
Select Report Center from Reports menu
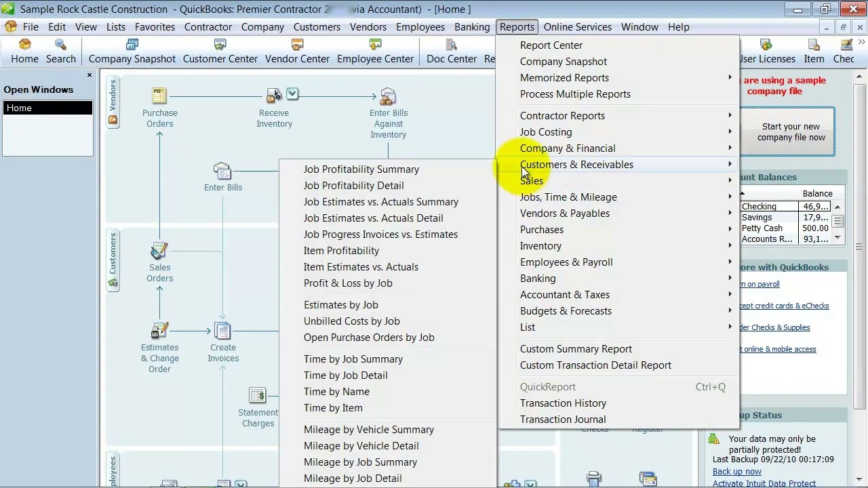[x=551, y=45]
